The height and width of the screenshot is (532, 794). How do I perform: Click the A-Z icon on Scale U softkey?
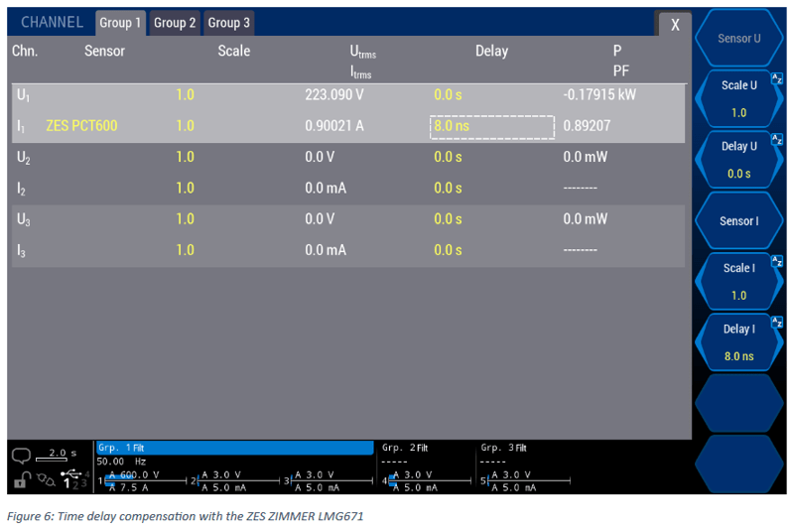777,76
